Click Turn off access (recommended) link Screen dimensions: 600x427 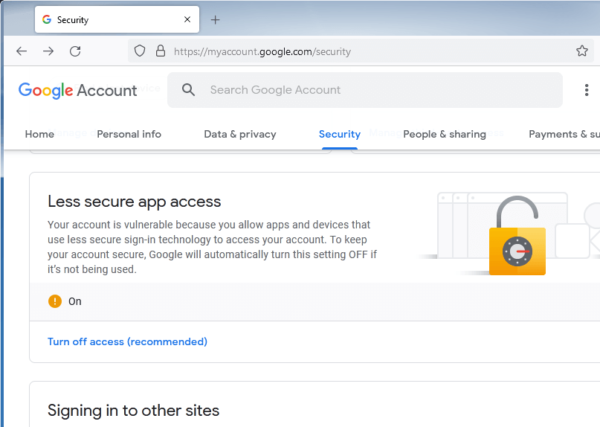127,341
